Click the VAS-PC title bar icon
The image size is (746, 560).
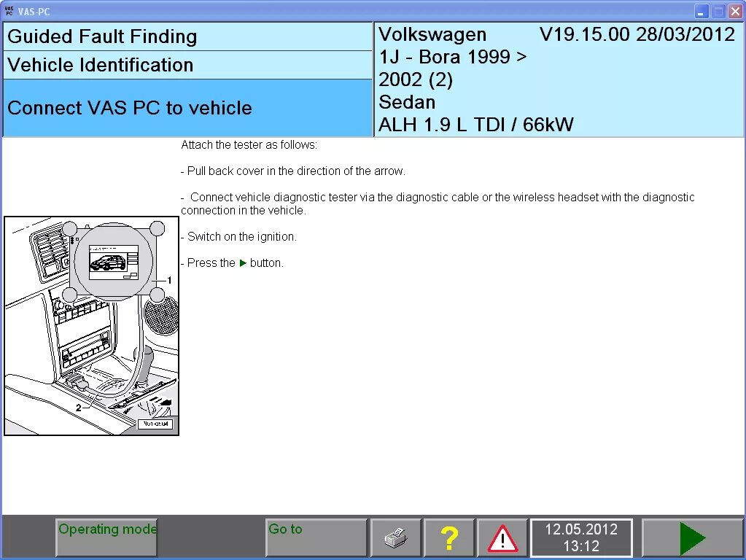click(9, 11)
